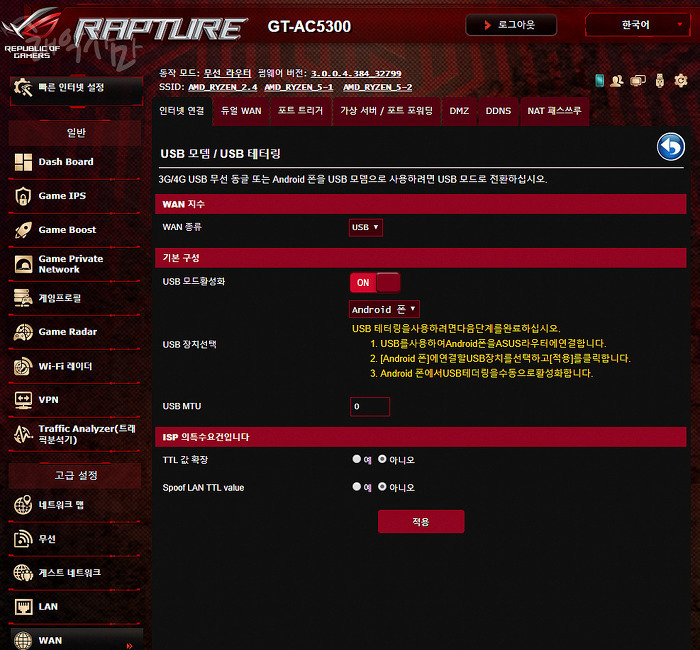Toggle USB 모드활성화 ON switch
Image resolution: width=700 pixels, height=650 pixels.
pyautogui.click(x=375, y=283)
